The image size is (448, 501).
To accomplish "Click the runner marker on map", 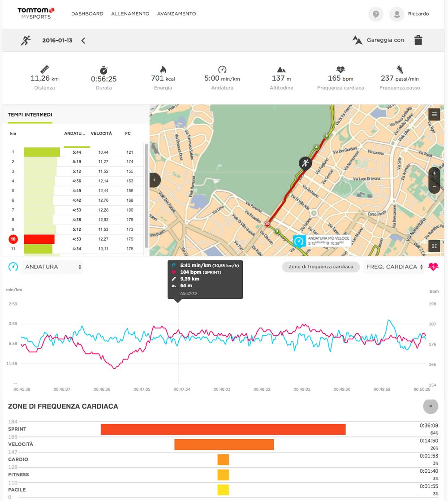I will (306, 163).
